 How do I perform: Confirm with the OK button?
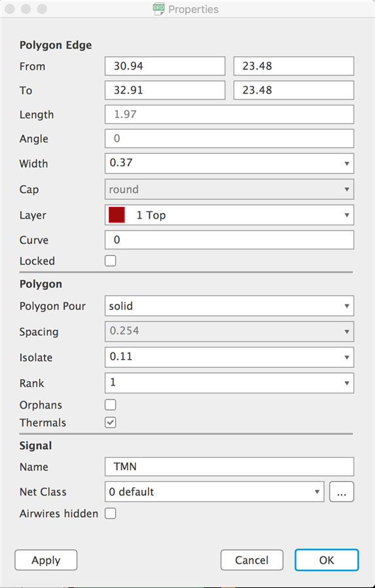click(327, 560)
